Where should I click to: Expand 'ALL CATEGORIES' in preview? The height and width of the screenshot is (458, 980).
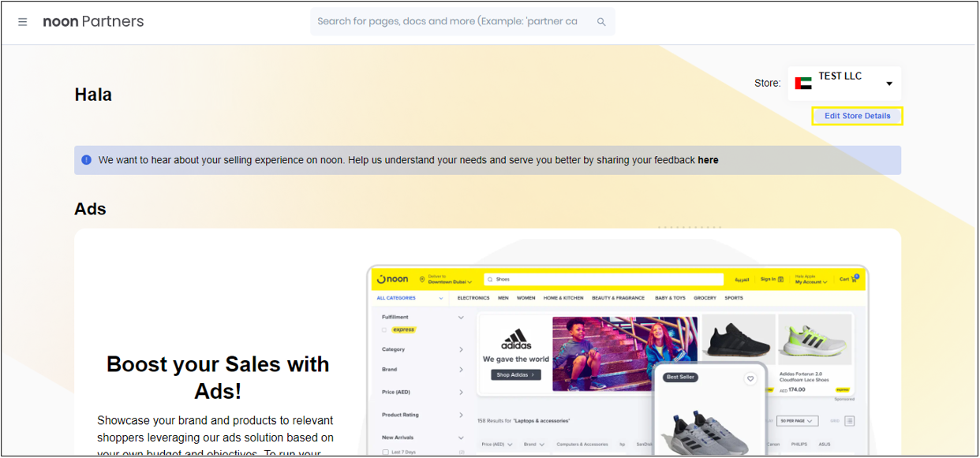[x=410, y=298]
